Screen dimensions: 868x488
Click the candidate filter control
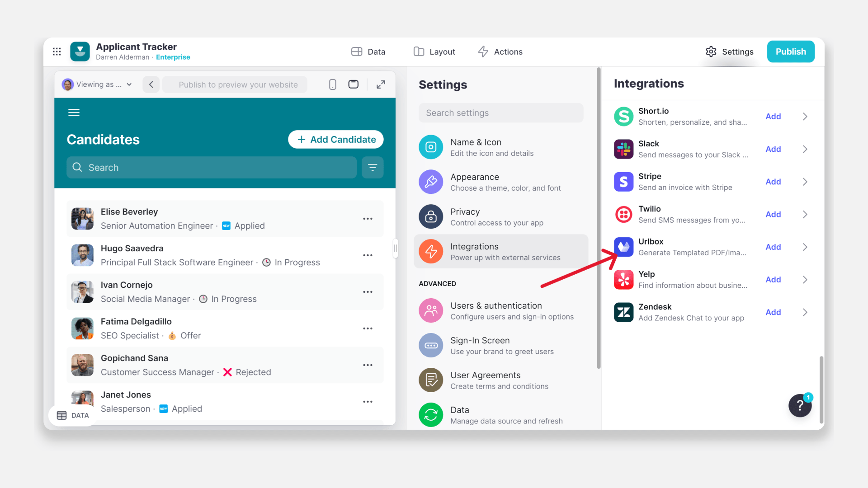tap(373, 167)
